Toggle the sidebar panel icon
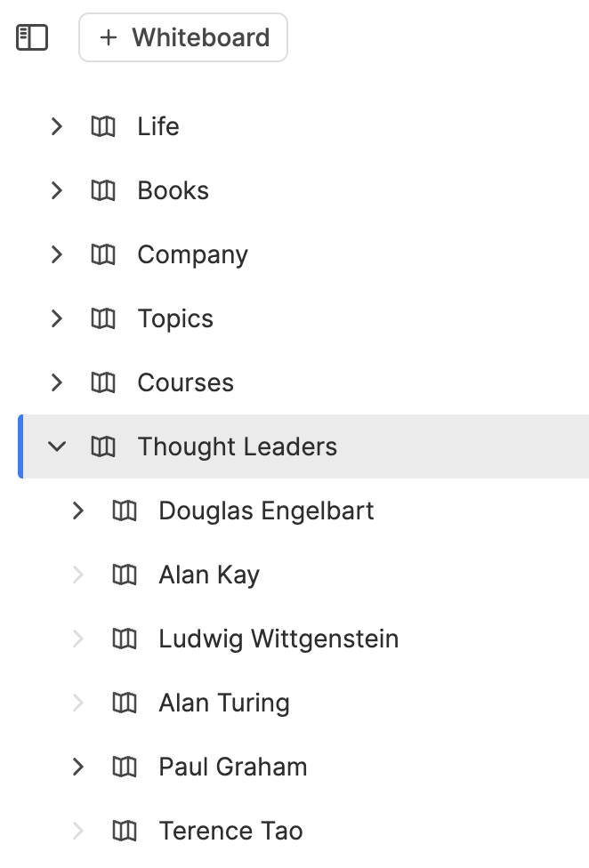Viewport: 589px width, 868px height. pos(32,37)
